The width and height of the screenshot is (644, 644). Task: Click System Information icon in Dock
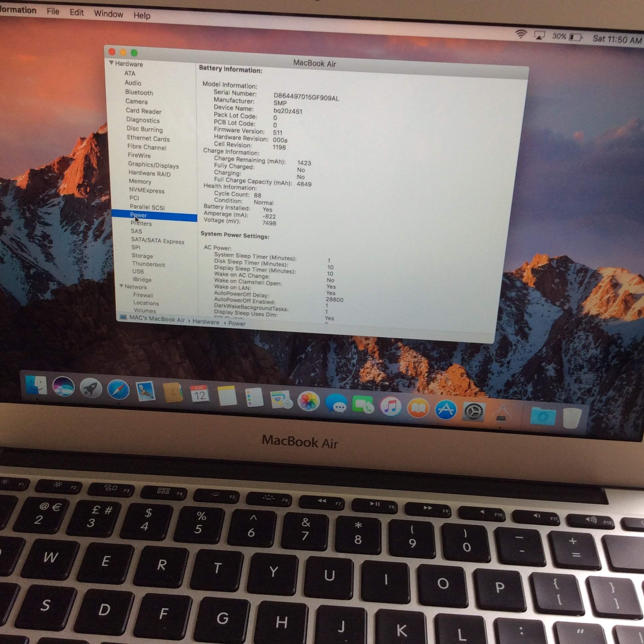pos(501,414)
